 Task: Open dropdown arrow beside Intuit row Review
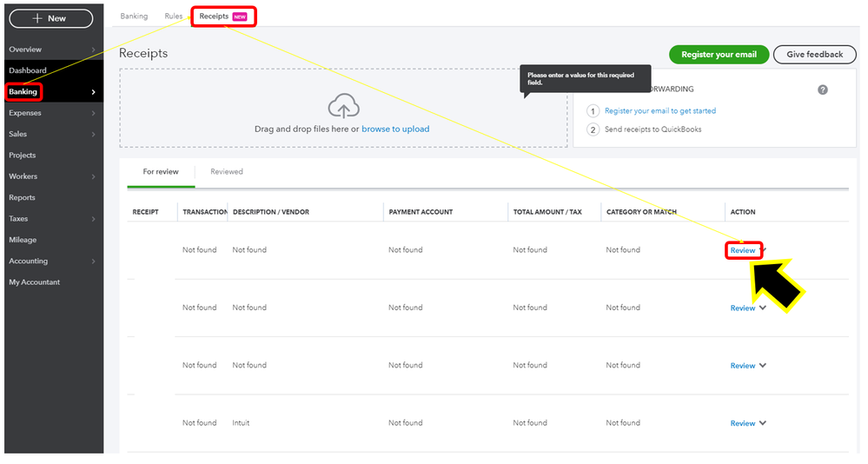(x=763, y=423)
